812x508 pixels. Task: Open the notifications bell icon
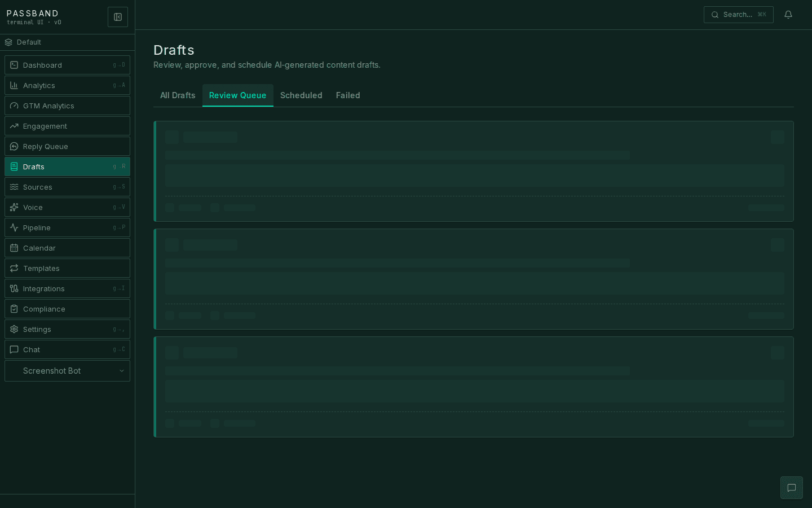pyautogui.click(x=788, y=15)
